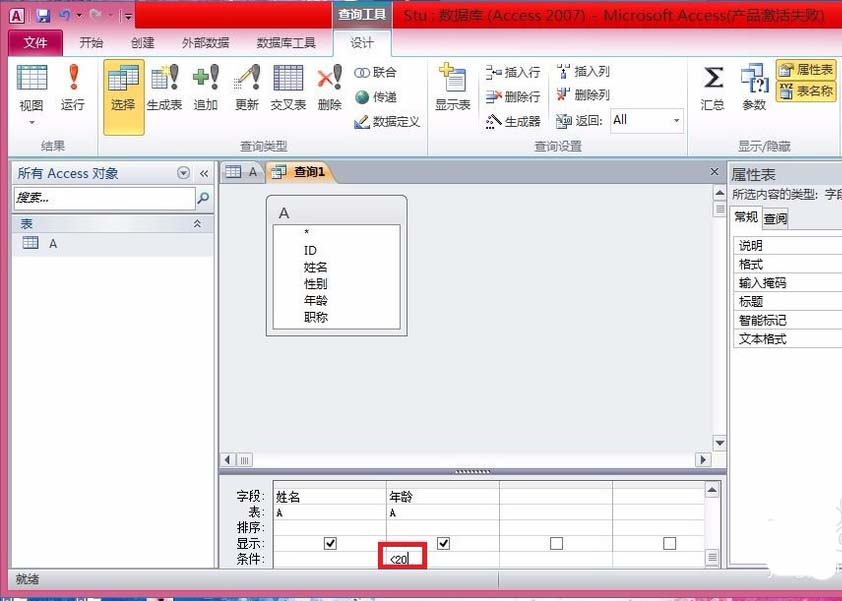Select the 查询 tab in property sheet
This screenshot has height=601, width=842.
point(775,219)
